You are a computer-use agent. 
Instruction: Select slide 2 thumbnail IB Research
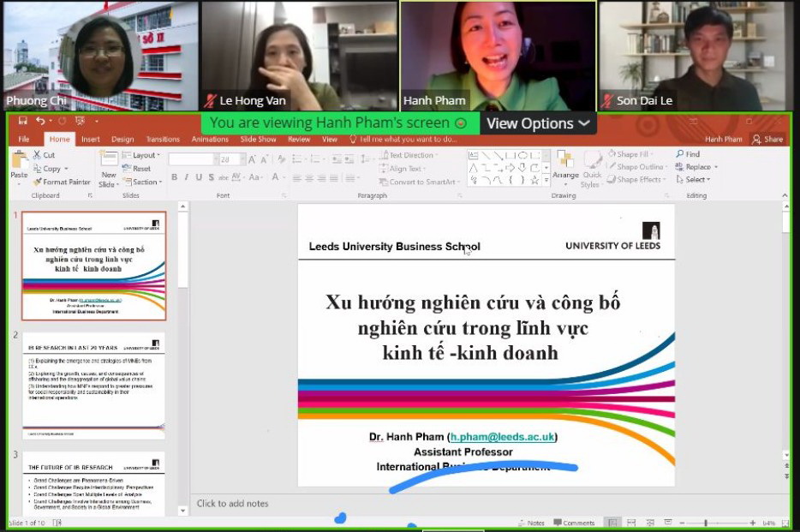coord(93,386)
